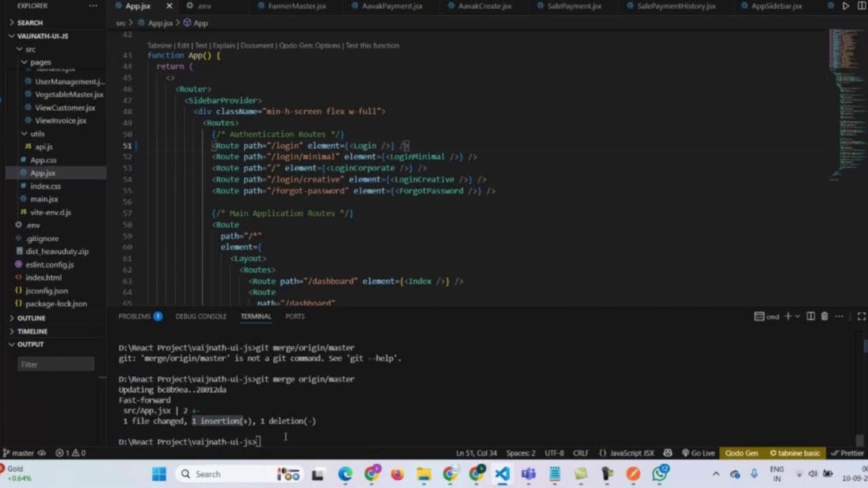This screenshot has height=488, width=868.
Task: Open Explorer more actions menu
Action: (94, 6)
